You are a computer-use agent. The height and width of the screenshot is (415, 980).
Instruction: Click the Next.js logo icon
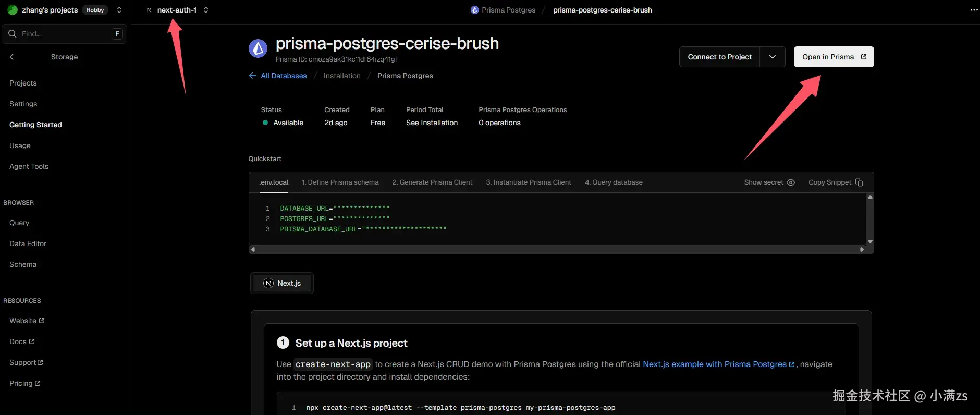pyautogui.click(x=268, y=283)
